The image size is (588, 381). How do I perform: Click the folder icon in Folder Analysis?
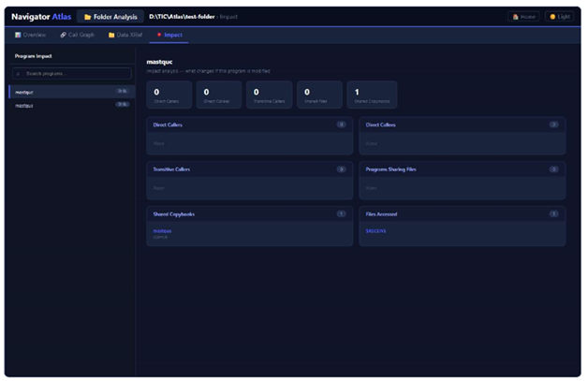88,17
